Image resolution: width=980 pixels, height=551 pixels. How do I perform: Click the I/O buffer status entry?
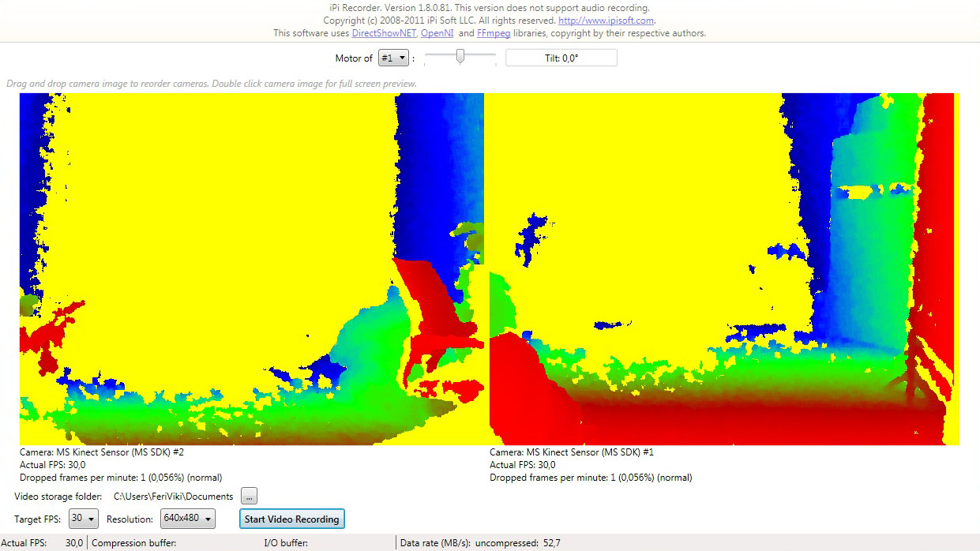click(x=286, y=543)
